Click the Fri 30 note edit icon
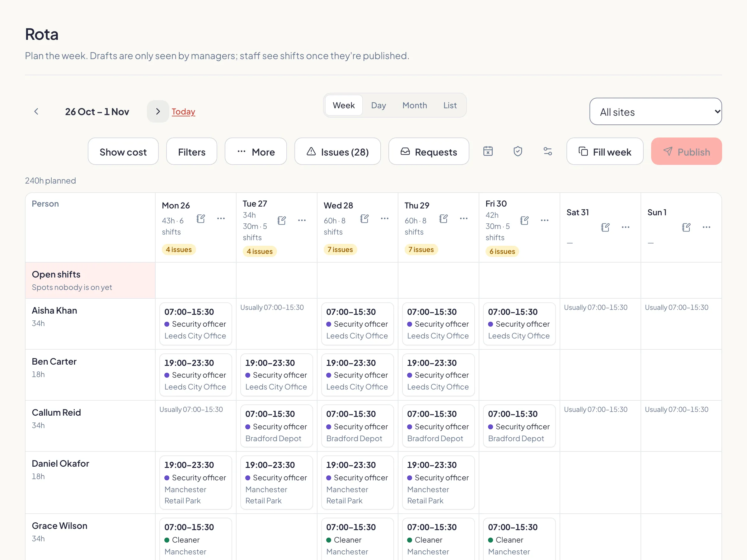The image size is (747, 560). (524, 220)
